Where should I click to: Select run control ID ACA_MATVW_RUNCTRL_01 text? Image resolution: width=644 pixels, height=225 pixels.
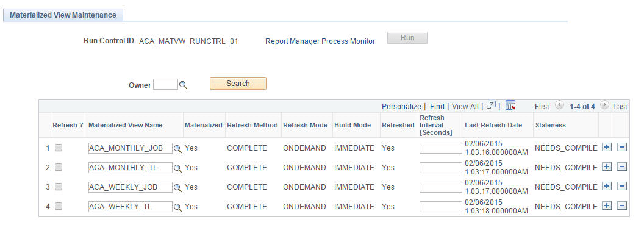tap(188, 41)
